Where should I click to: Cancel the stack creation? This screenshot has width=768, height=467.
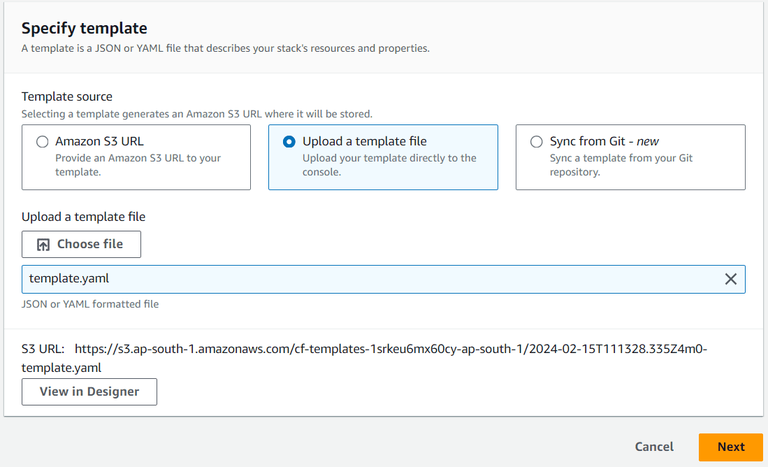pos(654,447)
